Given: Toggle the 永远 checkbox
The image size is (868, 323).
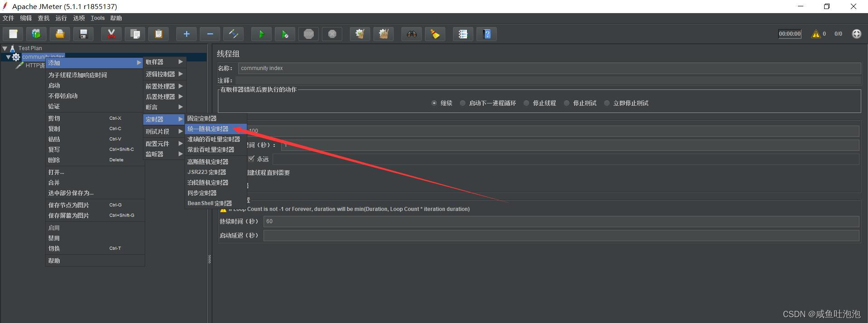Looking at the screenshot, I should pyautogui.click(x=251, y=159).
